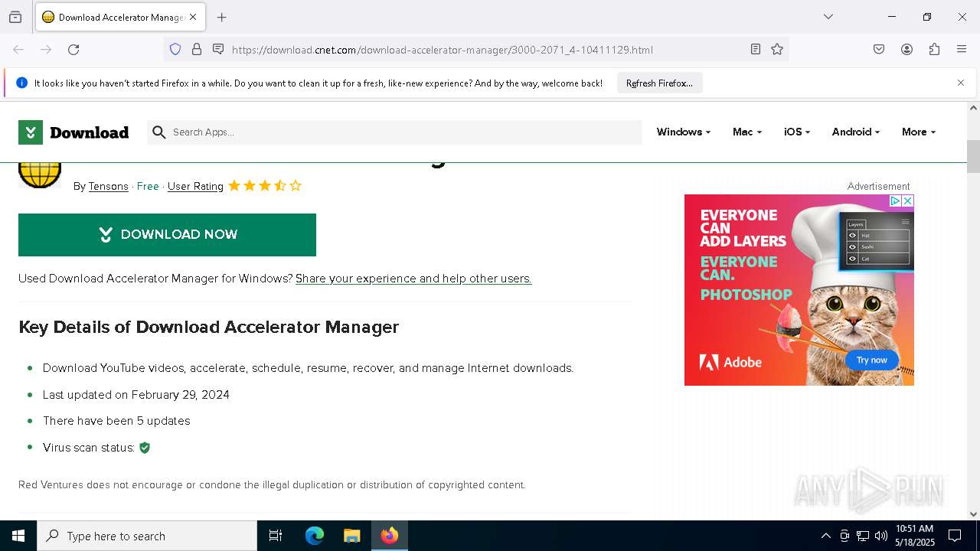Open Firefox account icon
The height and width of the screenshot is (551, 980).
906,50
